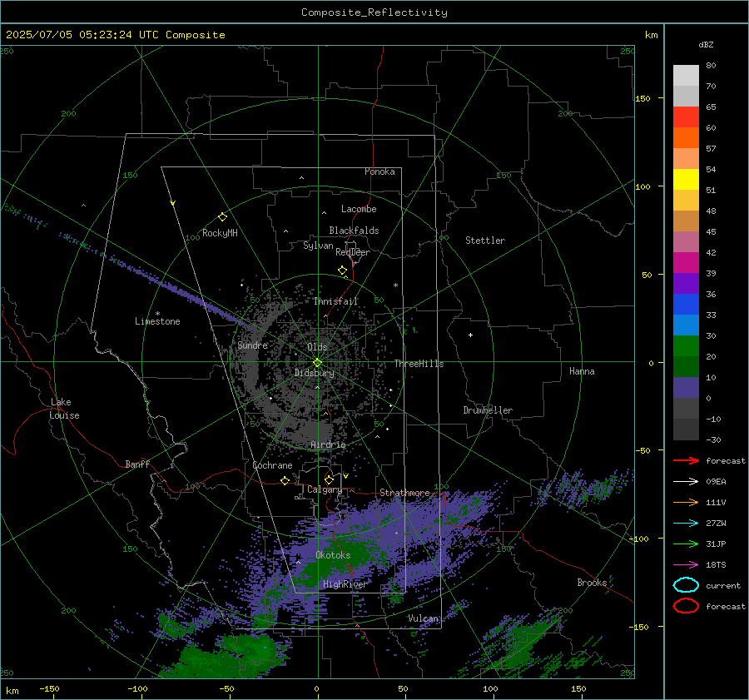Click the Okotoks label
Viewport: 749px width, 700px height.
(x=333, y=555)
